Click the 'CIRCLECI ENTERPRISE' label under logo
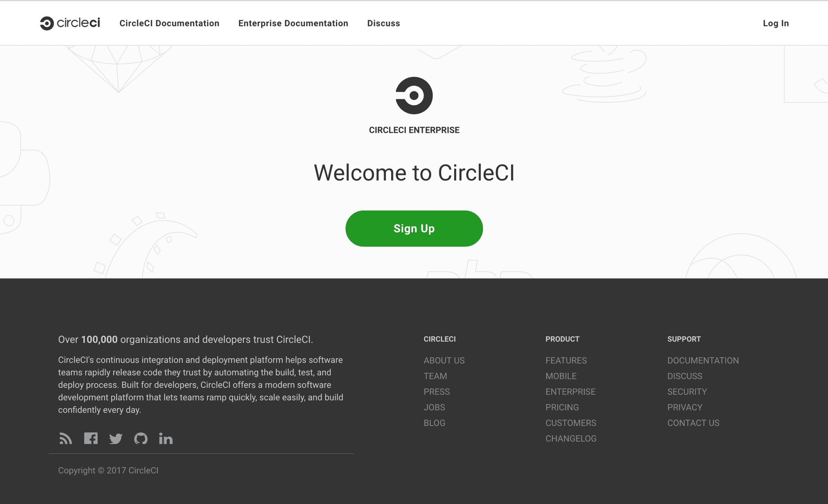 point(414,130)
